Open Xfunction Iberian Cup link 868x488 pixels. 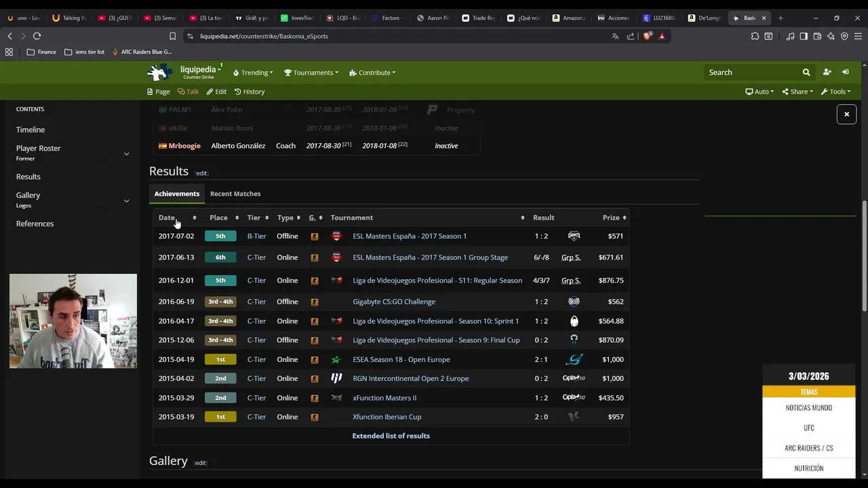[x=387, y=417]
